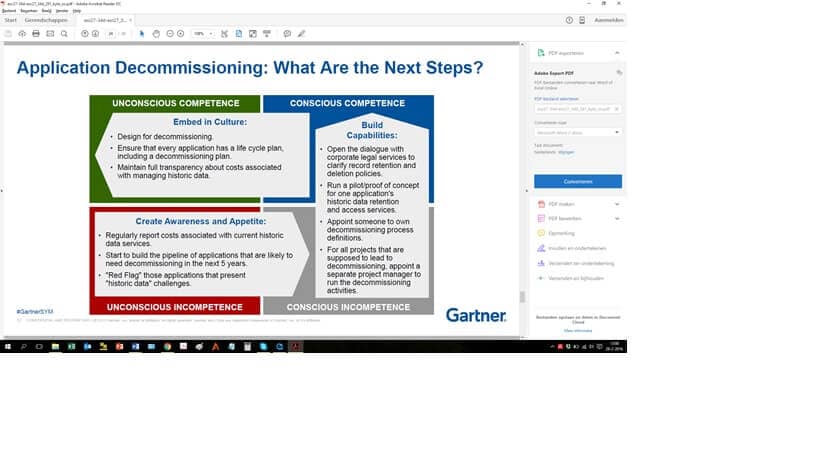819x460 pixels.
Task: Click the help question mark icon
Action: [569, 20]
